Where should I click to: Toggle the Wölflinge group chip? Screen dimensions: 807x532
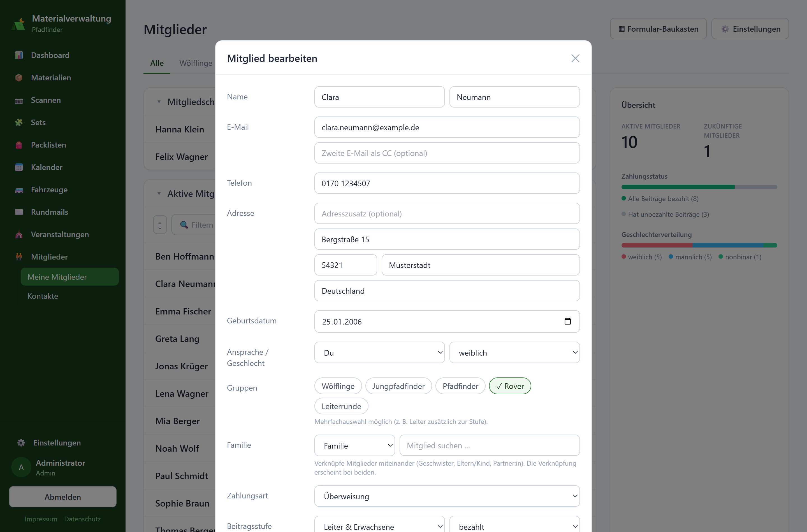click(338, 386)
